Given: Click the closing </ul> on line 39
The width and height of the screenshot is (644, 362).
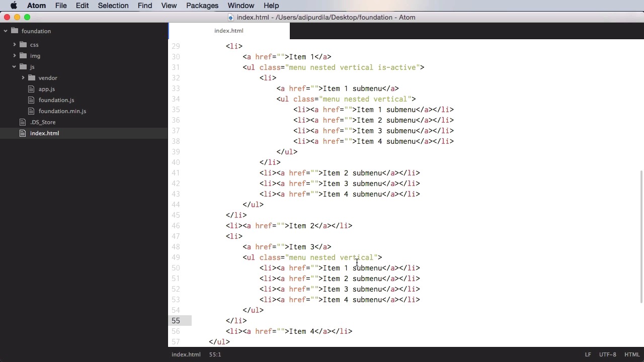Looking at the screenshot, I should 287,152.
